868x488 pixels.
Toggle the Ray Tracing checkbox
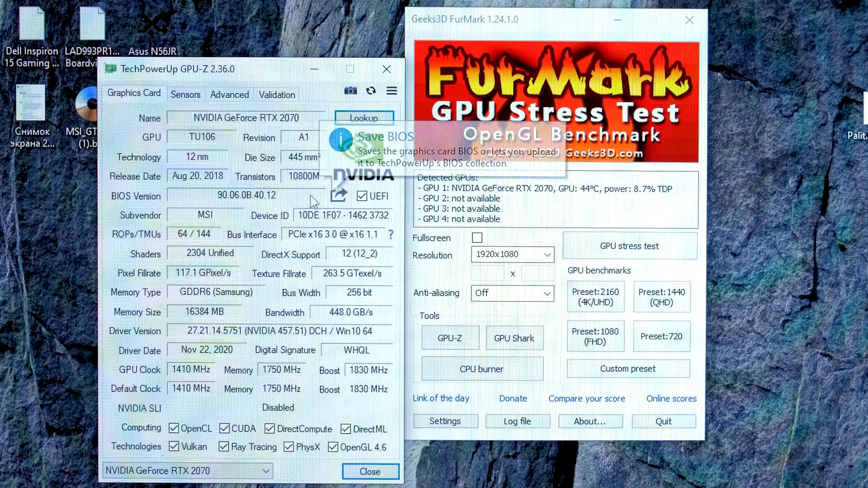pos(223,446)
